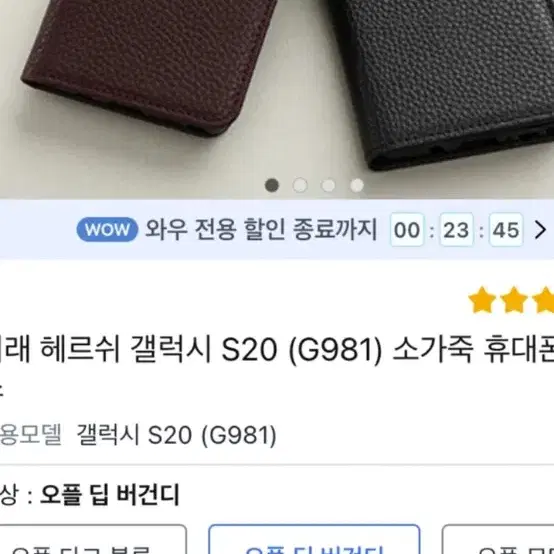
Task: Tap the blue WOW membership badge
Action: [x=107, y=230]
